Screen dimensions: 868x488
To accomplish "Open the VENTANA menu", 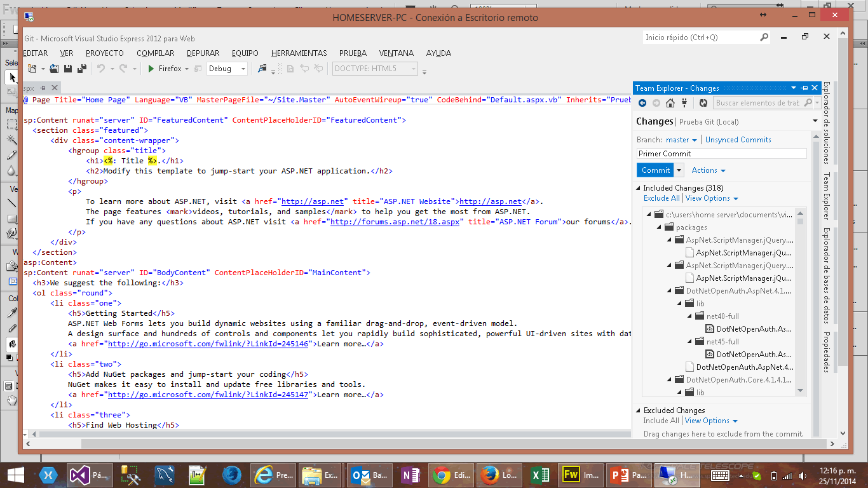I will coord(397,53).
